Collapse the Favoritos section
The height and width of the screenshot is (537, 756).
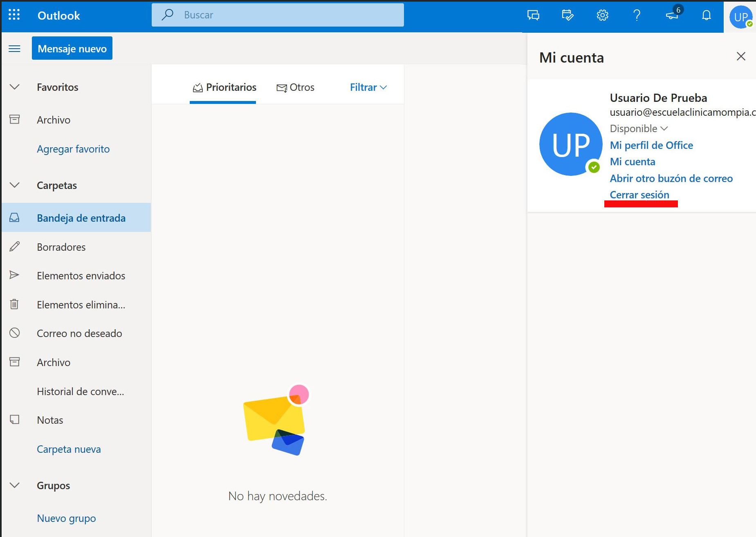(15, 87)
